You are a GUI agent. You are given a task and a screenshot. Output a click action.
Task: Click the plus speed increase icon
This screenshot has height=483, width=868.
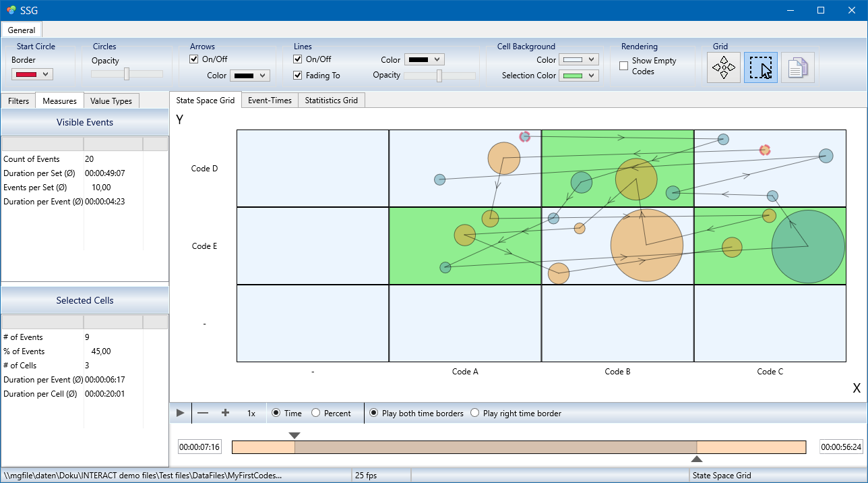point(226,413)
